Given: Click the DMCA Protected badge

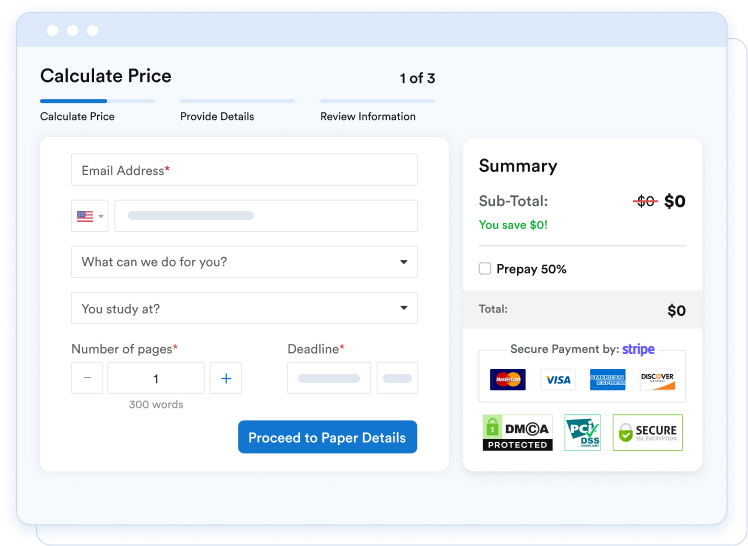Looking at the screenshot, I should (517, 432).
